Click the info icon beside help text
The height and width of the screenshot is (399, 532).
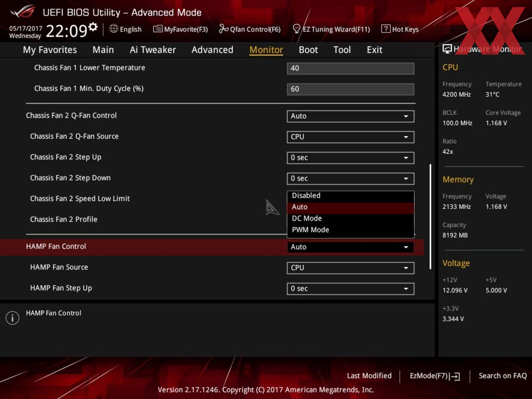(13, 318)
